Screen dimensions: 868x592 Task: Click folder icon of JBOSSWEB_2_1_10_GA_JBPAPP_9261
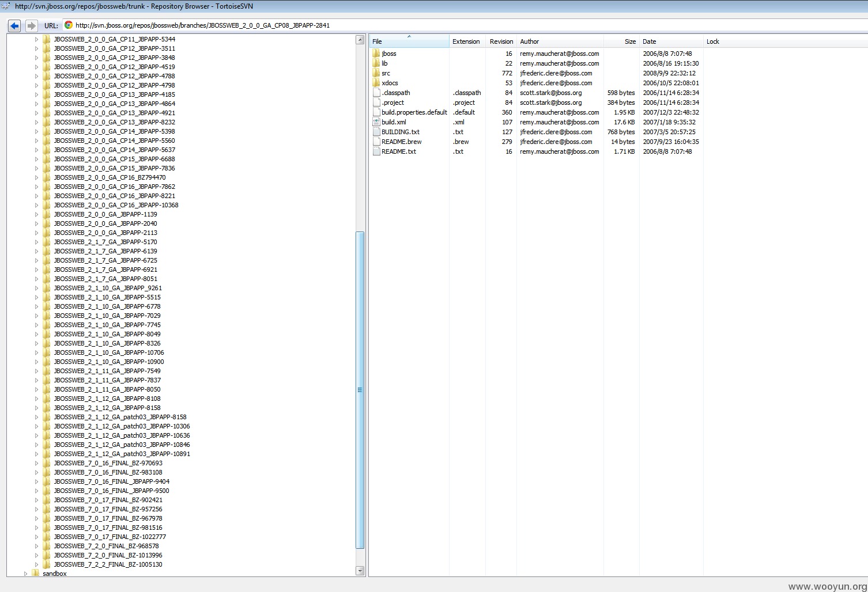pyautogui.click(x=47, y=288)
